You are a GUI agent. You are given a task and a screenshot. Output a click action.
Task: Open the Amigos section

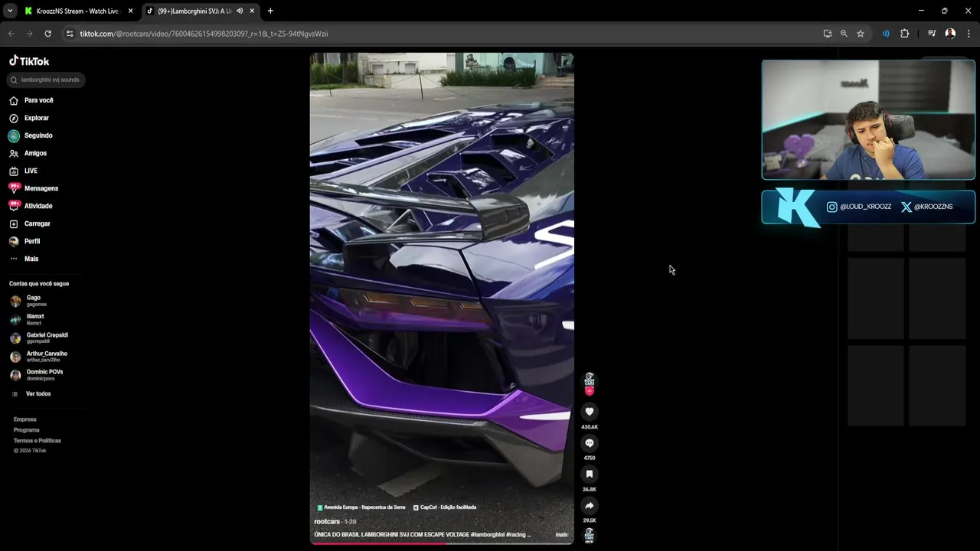(28, 153)
